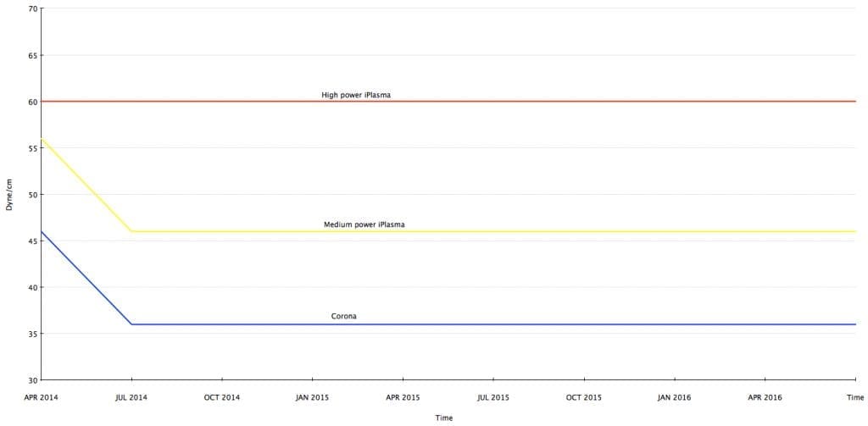Image resolution: width=868 pixels, height=426 pixels.
Task: Select the JAN 2016 axis tick label
Action: tap(674, 398)
